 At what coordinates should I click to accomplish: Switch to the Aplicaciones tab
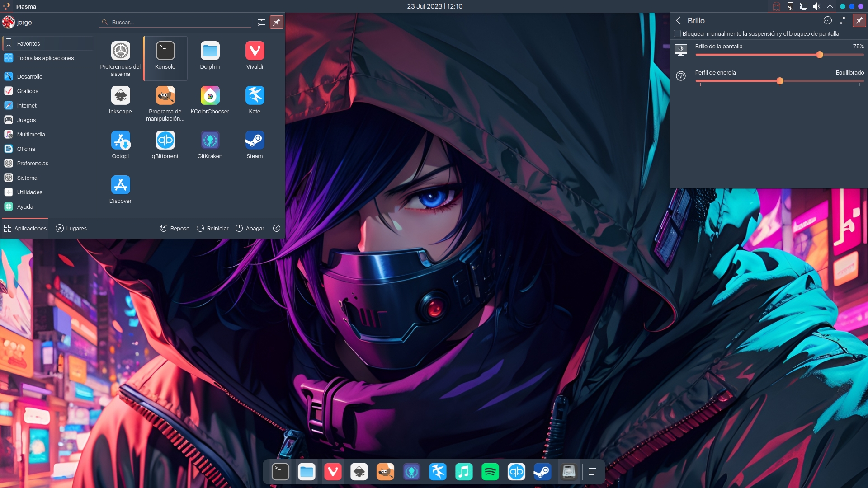[25, 228]
